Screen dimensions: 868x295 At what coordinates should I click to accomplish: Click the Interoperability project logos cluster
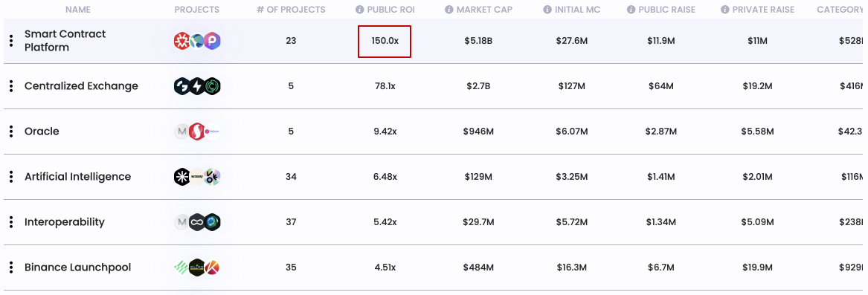(197, 222)
